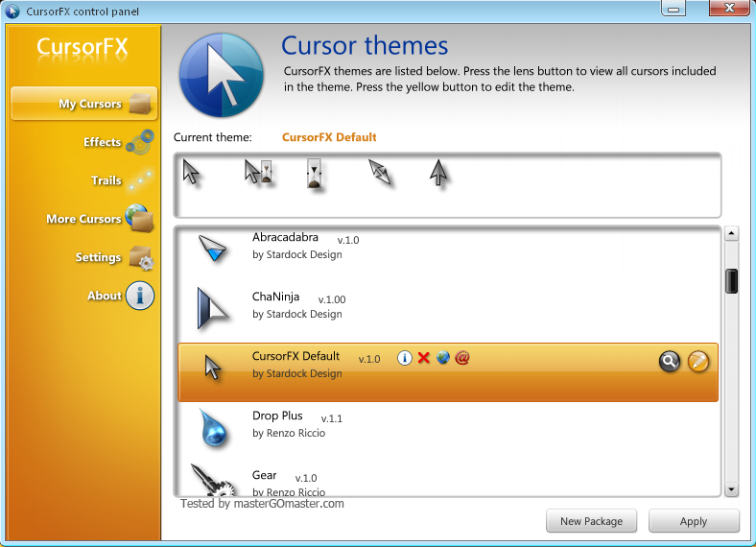Switch to the Effects section
Image resolution: width=756 pixels, height=547 pixels.
tap(119, 142)
